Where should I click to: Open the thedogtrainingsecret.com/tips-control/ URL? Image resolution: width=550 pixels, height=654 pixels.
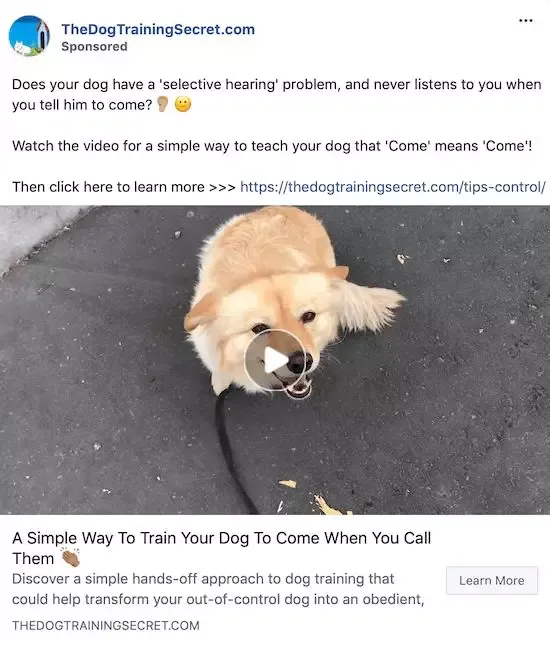click(x=393, y=186)
